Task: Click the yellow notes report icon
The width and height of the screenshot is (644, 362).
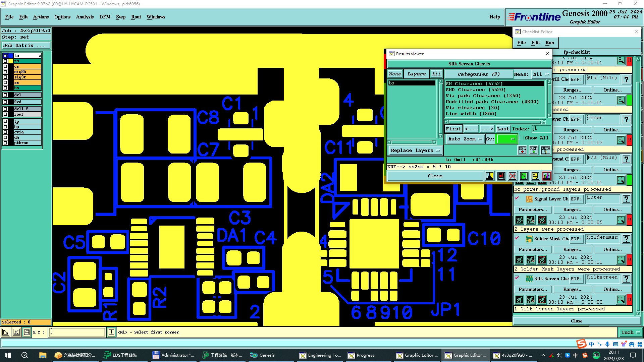Action: 535,176
